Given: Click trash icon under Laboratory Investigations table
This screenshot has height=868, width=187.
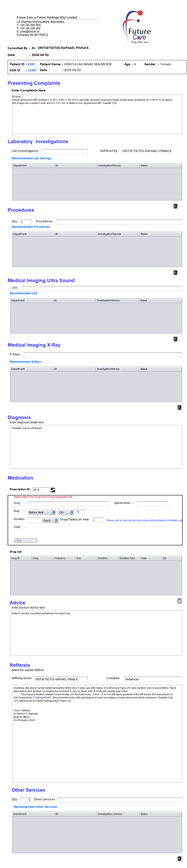Looking at the screenshot, I should pyautogui.click(x=175, y=206).
